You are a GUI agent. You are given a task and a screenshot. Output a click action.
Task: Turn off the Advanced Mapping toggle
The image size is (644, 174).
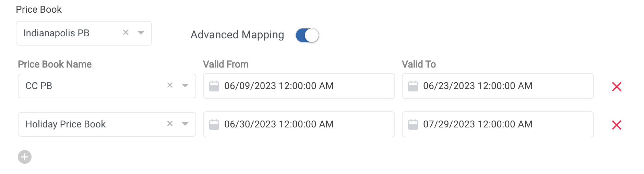pyautogui.click(x=307, y=35)
